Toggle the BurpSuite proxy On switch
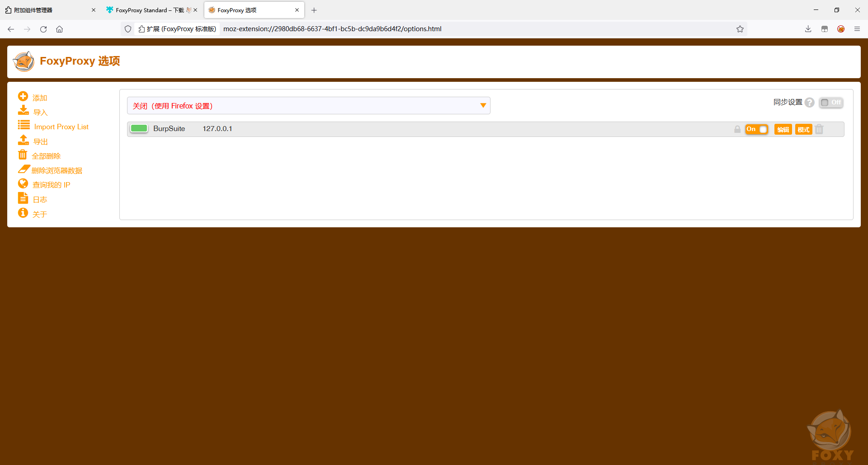The height and width of the screenshot is (465, 868). (757, 129)
